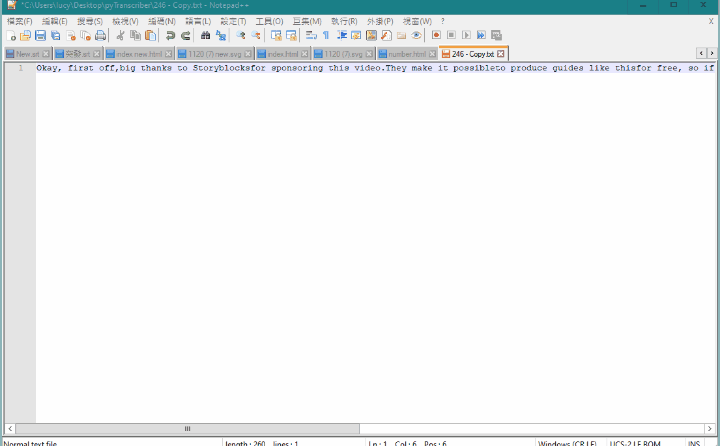Click the Stop macro recording icon
Viewport: 720px width, 446px height.
coord(451,35)
